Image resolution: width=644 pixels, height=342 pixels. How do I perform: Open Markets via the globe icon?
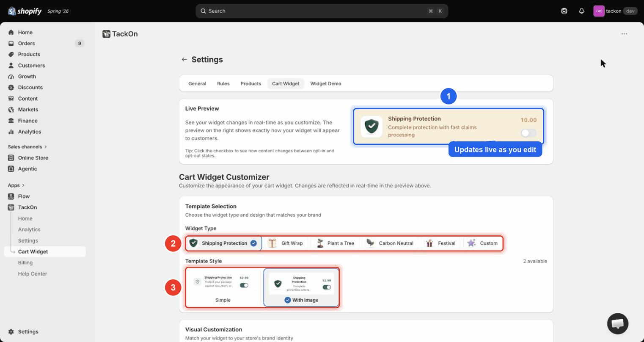pyautogui.click(x=11, y=110)
